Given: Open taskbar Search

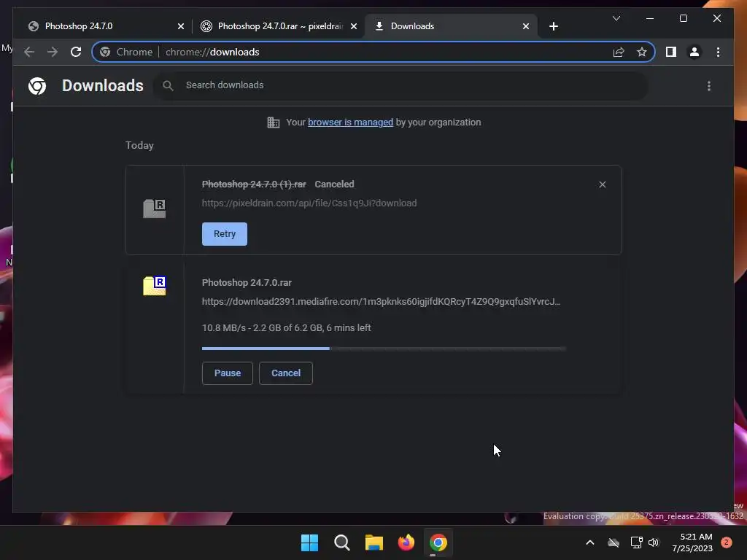Looking at the screenshot, I should [341, 542].
